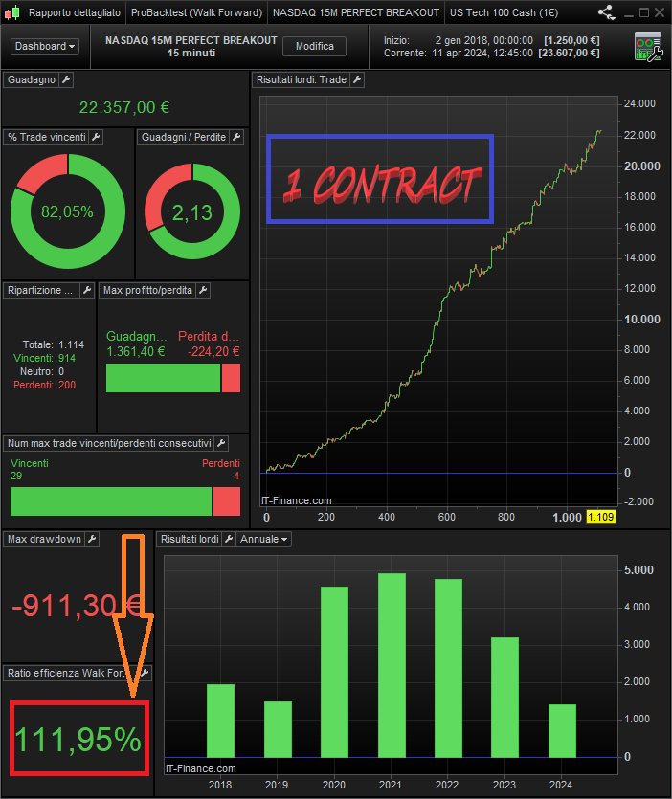
Task: Select US Tech 100 Cash (1€) title segment
Action: (504, 12)
